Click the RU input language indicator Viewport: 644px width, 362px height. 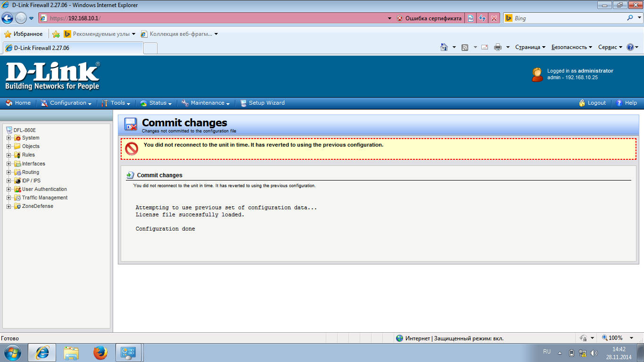pos(547,352)
